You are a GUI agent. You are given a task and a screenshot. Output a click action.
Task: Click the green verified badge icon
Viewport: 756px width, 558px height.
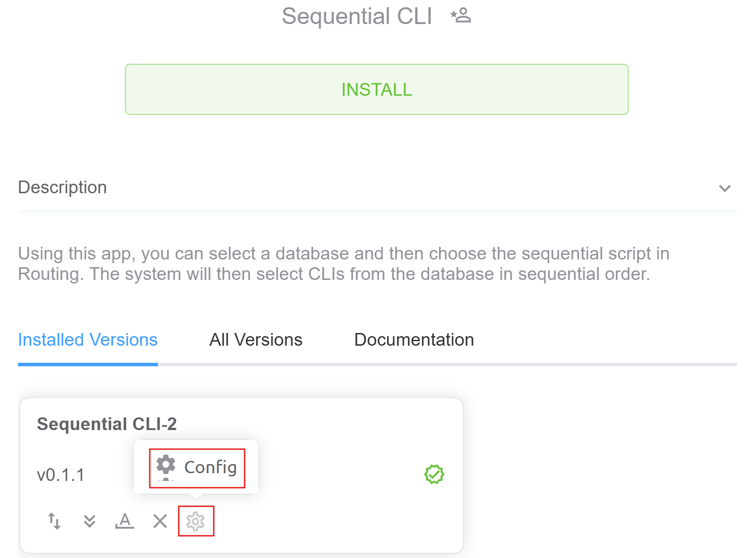tap(434, 475)
